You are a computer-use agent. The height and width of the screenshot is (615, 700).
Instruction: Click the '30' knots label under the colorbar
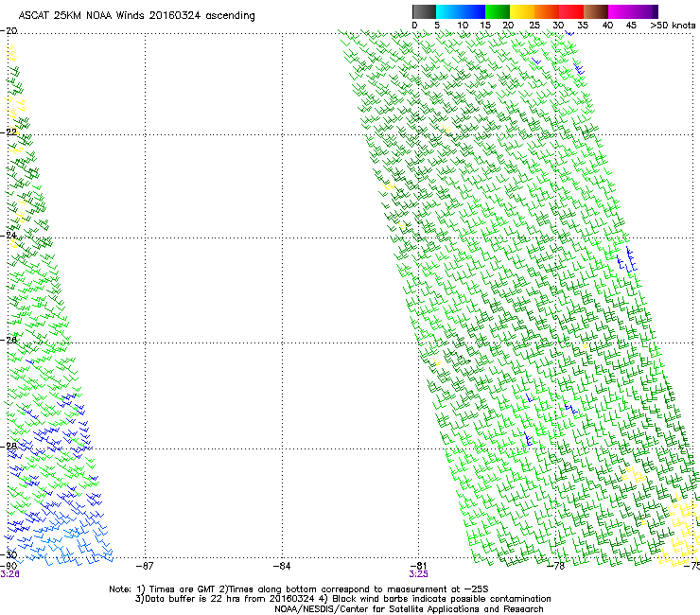click(558, 26)
